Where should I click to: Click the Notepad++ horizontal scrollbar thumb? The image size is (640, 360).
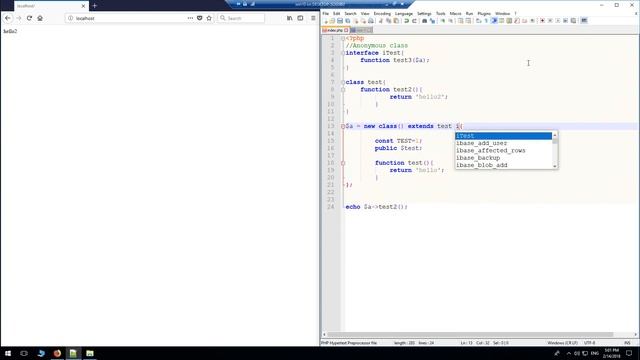[470, 334]
